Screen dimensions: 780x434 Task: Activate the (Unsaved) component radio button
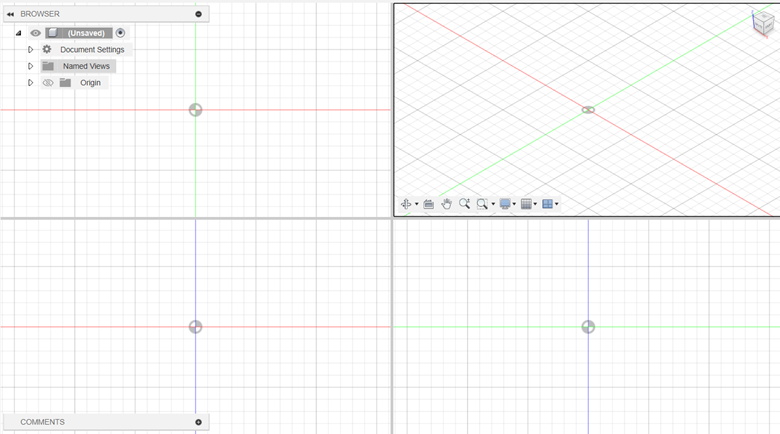120,33
